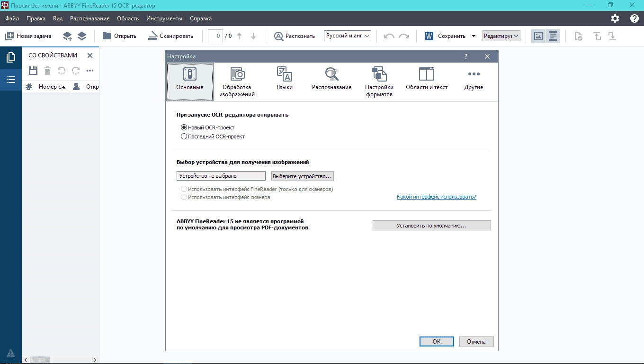Open the Инструменты menu

[x=164, y=18]
